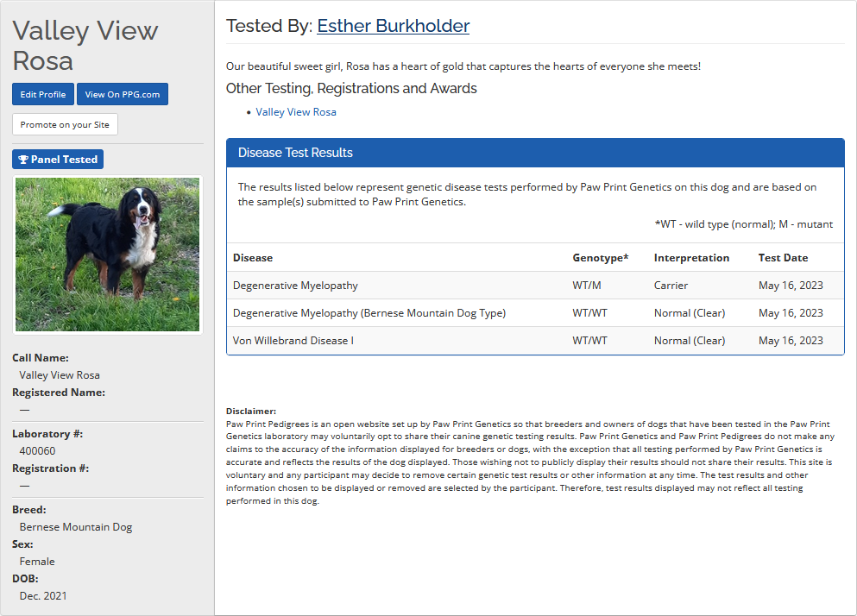Click the Disease column header
The height and width of the screenshot is (616, 857).
click(253, 258)
